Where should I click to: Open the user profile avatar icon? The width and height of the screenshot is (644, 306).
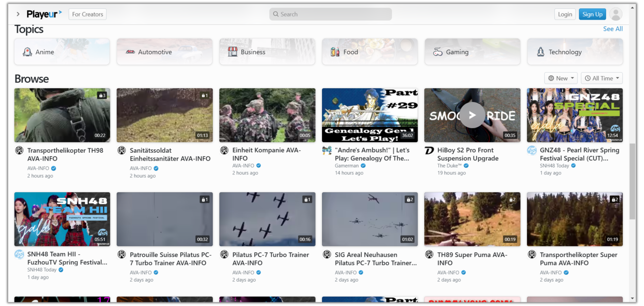(x=616, y=14)
